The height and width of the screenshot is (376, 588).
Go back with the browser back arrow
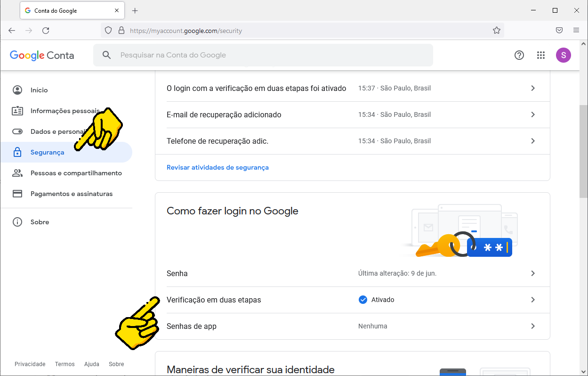[x=12, y=31]
